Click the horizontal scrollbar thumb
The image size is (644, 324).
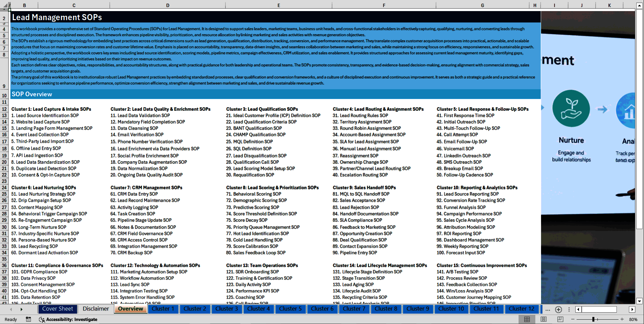[599, 310]
